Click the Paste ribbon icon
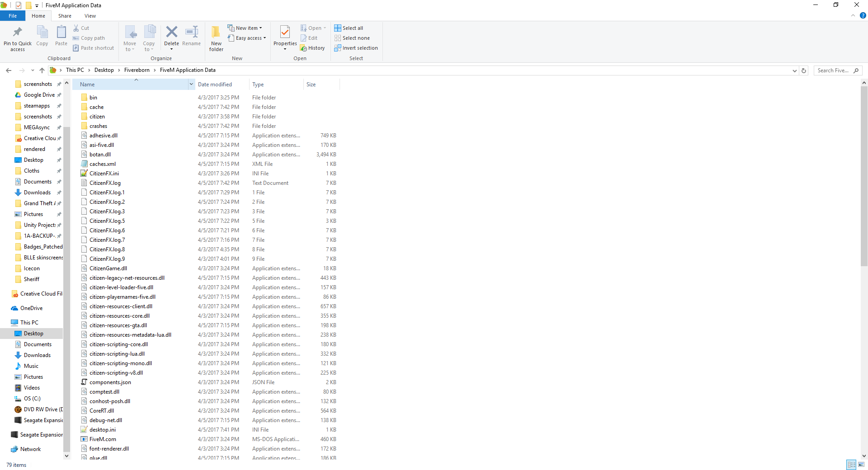 (x=61, y=32)
